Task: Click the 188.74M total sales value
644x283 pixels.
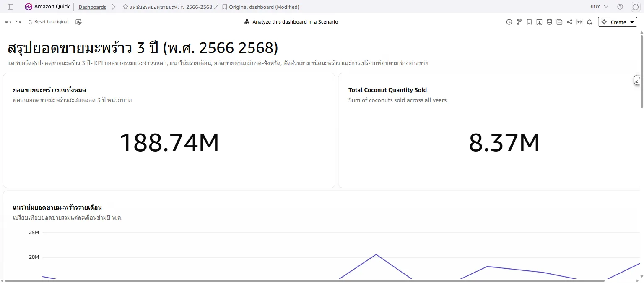Action: (169, 143)
